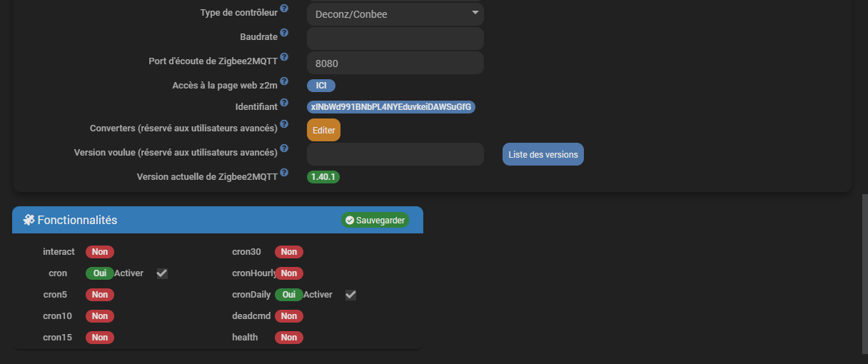Focus the Baudrate input field
This screenshot has width=868, height=364.
point(395,39)
